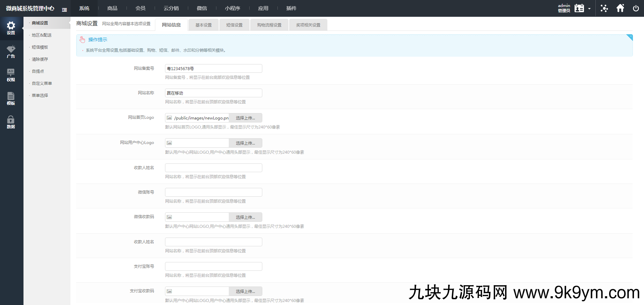
Task: Open the 微信 menu in top navigation
Action: coord(202,8)
